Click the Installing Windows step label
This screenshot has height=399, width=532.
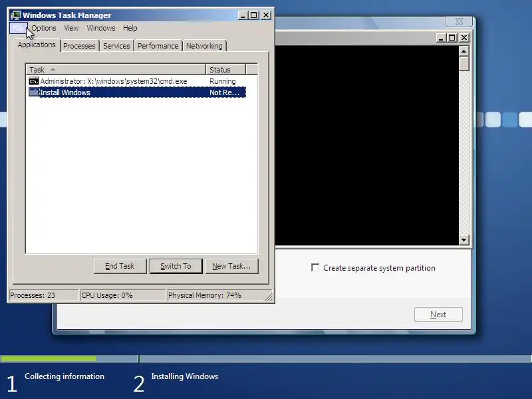(x=185, y=376)
